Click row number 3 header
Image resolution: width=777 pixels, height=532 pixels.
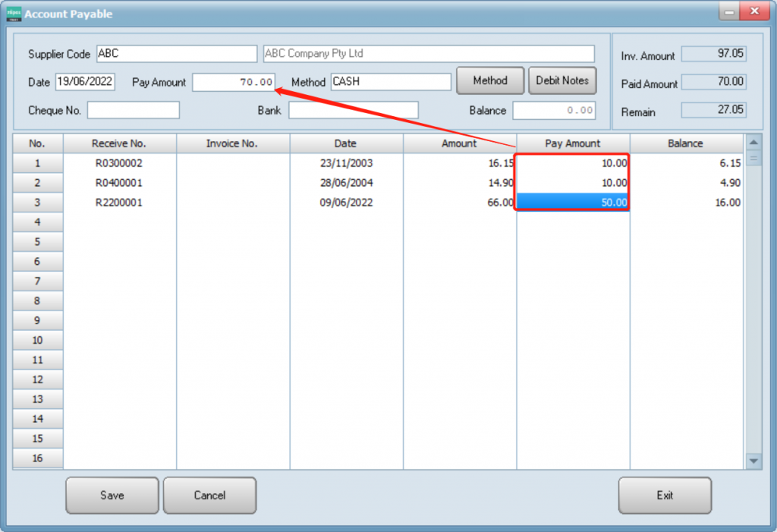(x=37, y=203)
